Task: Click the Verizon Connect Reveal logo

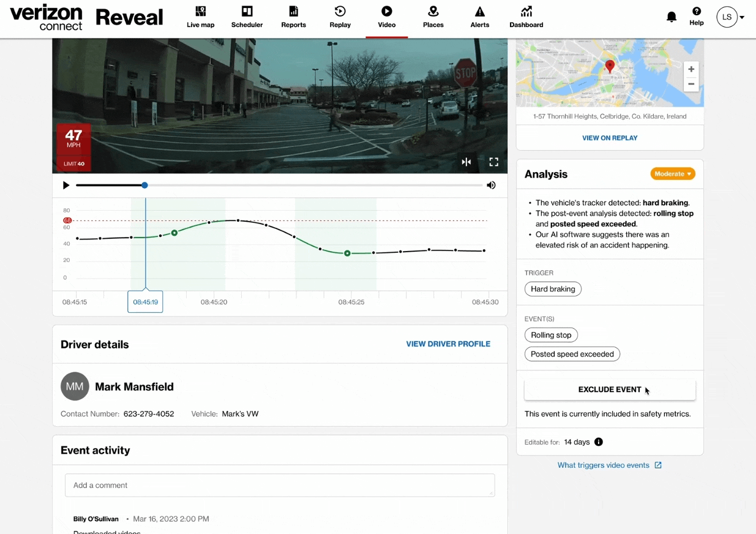Action: pos(86,17)
